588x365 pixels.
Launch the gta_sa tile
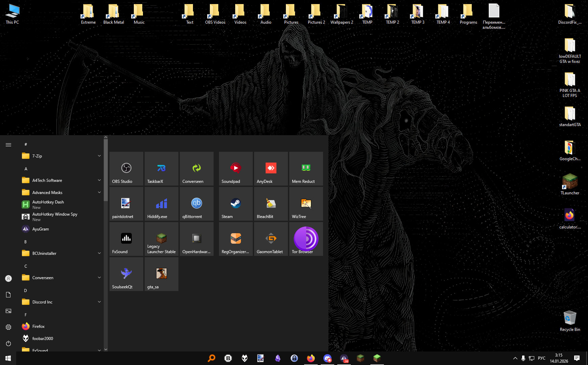click(162, 274)
